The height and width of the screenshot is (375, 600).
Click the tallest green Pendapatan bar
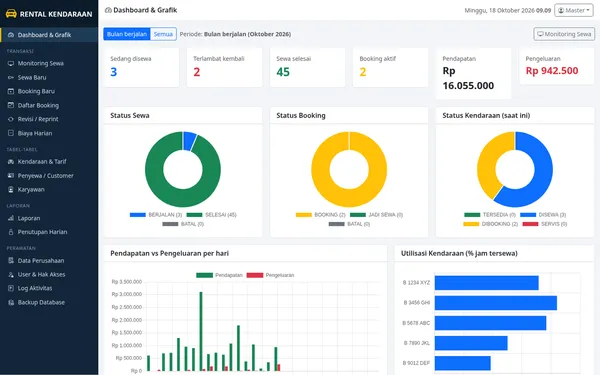(201, 331)
